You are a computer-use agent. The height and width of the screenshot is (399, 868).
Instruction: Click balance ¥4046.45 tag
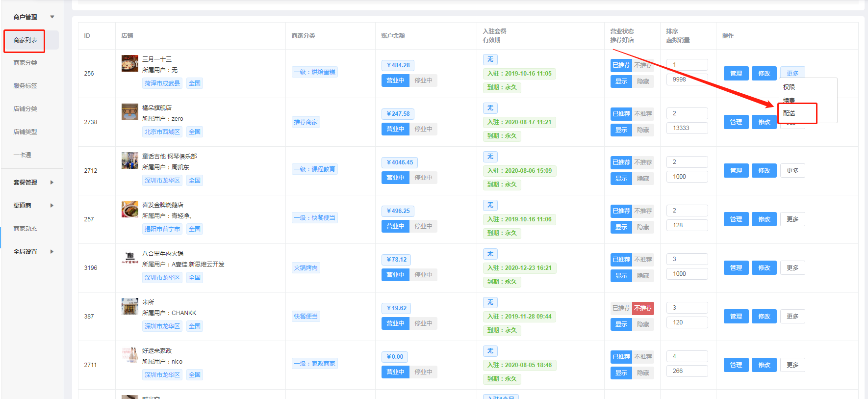pos(400,162)
